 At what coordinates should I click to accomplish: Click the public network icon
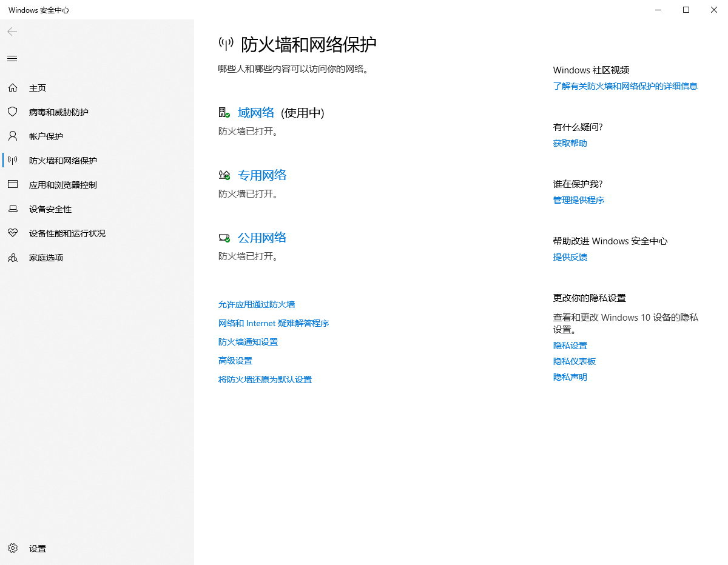pos(224,238)
